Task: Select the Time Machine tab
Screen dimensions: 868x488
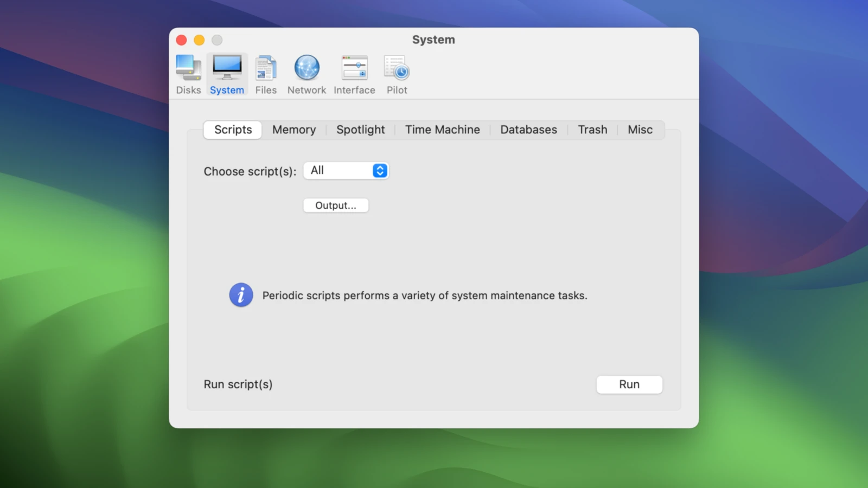Action: 442,130
